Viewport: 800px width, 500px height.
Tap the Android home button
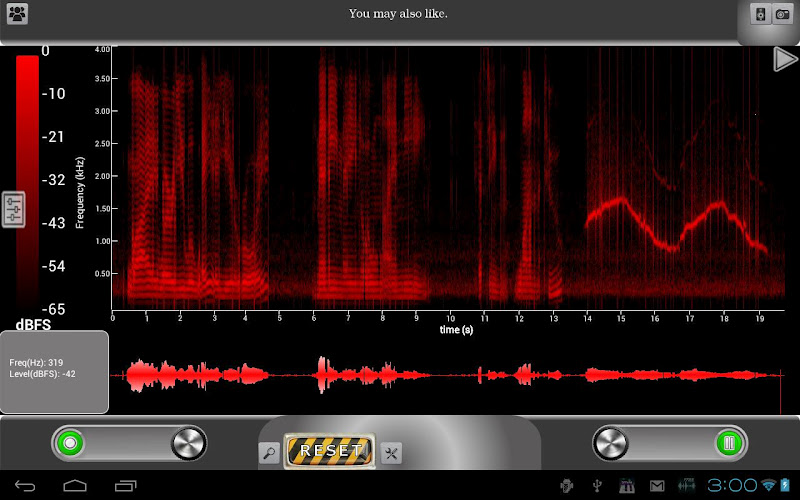click(74, 485)
